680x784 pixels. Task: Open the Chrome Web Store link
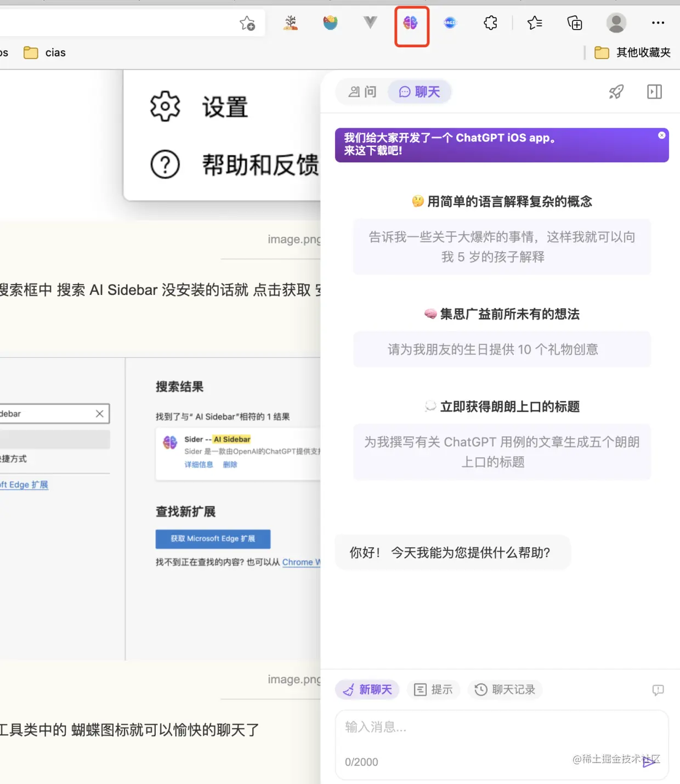click(x=301, y=562)
